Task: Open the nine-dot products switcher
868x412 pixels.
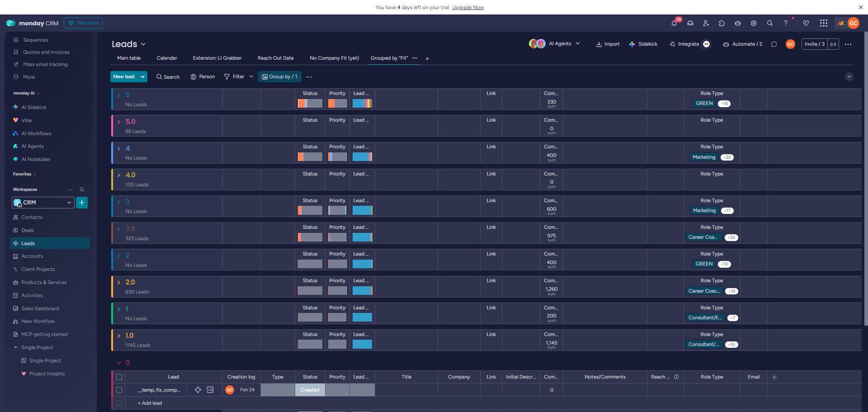Action: tap(824, 23)
